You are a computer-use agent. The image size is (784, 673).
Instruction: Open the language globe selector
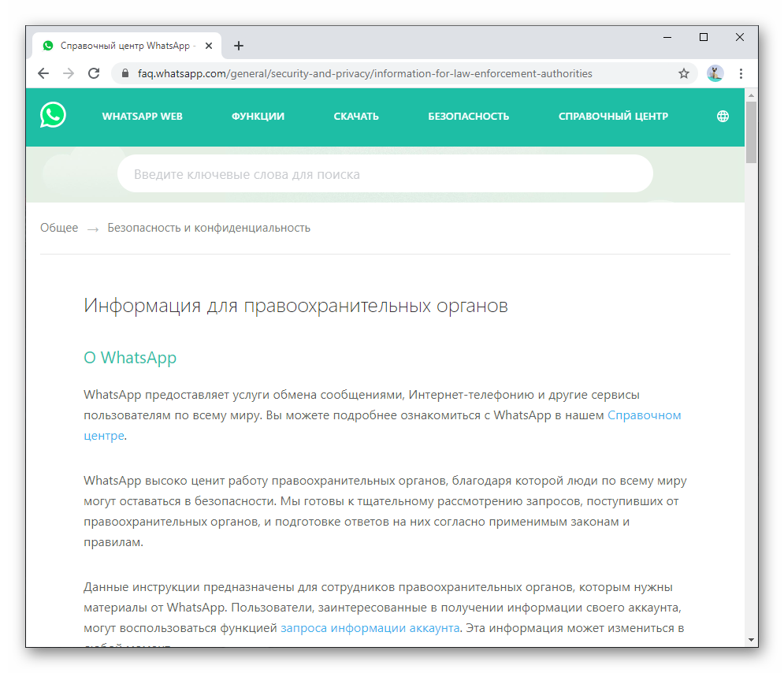click(x=723, y=117)
